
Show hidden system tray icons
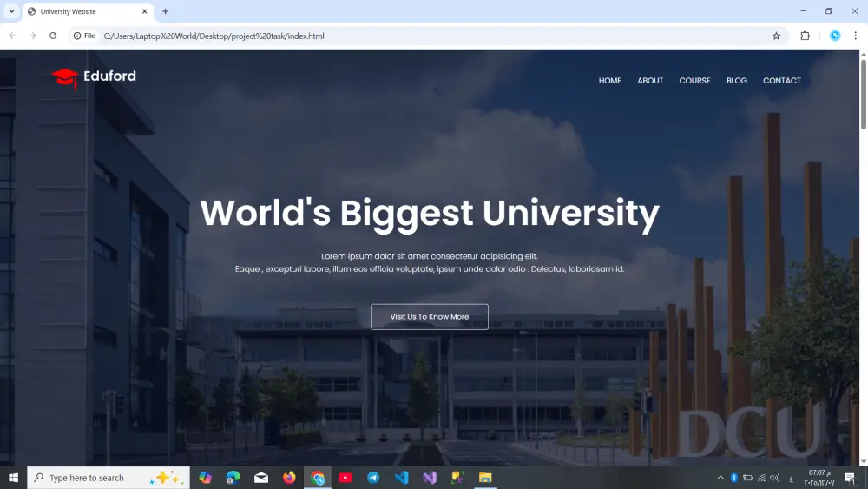tap(720, 478)
